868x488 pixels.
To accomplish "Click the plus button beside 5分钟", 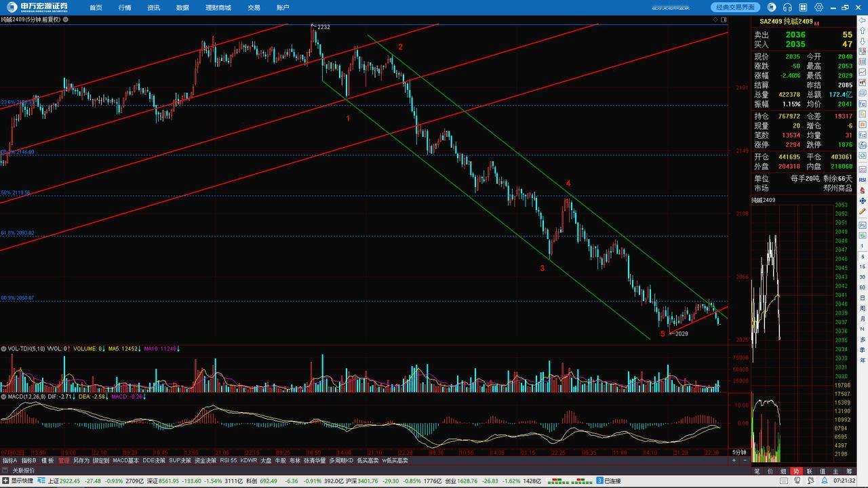I will point(734,460).
